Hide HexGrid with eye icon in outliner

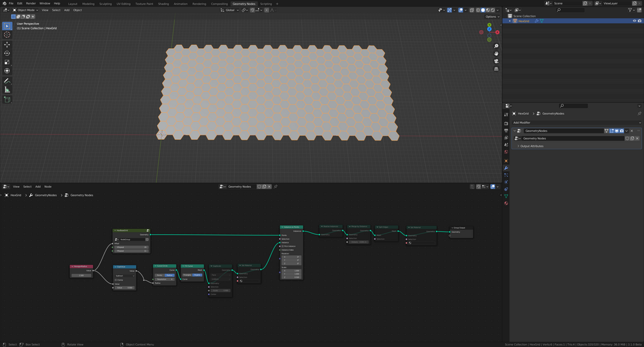pyautogui.click(x=634, y=21)
